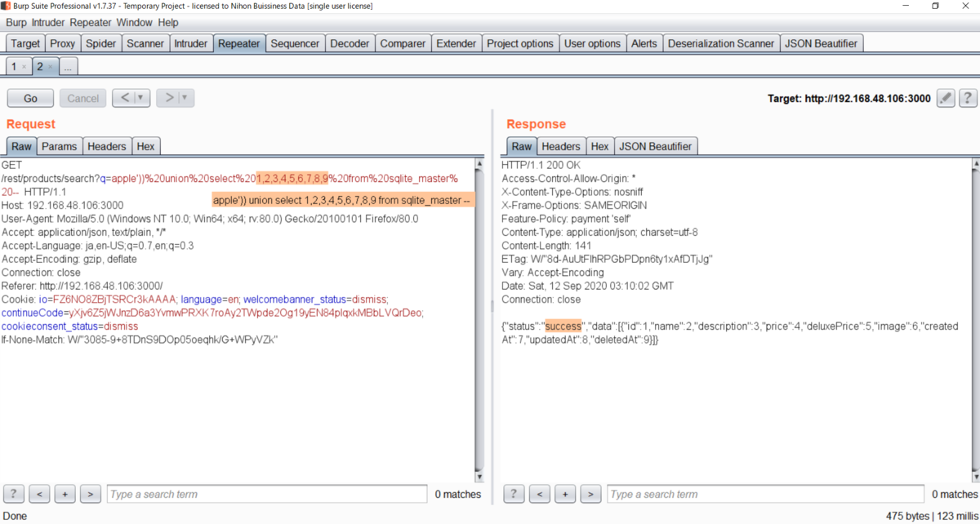Switch to the Scanner tab
The image size is (980, 524).
click(145, 43)
